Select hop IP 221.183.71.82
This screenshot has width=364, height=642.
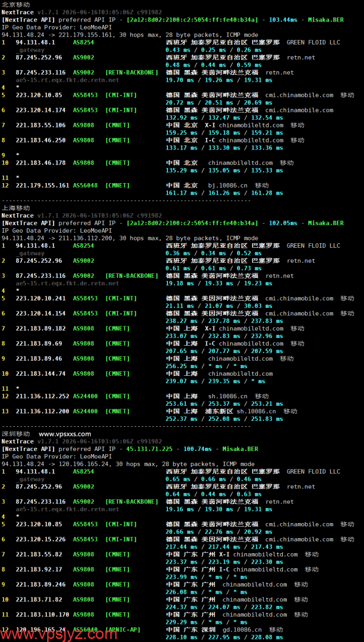click(39, 599)
